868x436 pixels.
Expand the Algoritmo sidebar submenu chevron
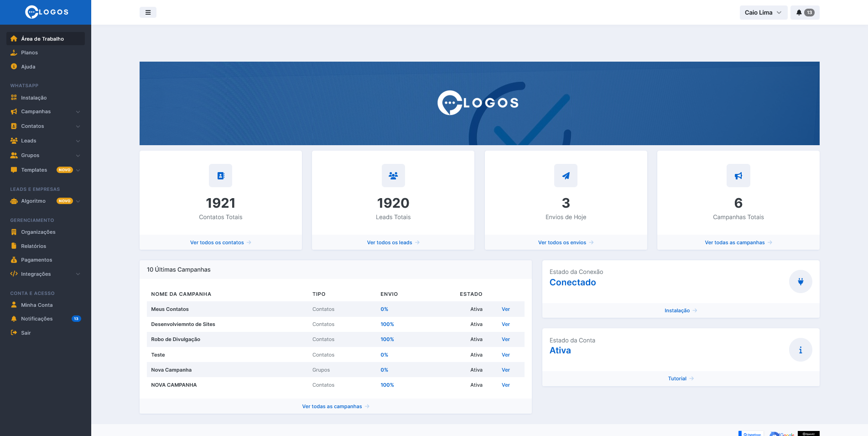point(78,201)
